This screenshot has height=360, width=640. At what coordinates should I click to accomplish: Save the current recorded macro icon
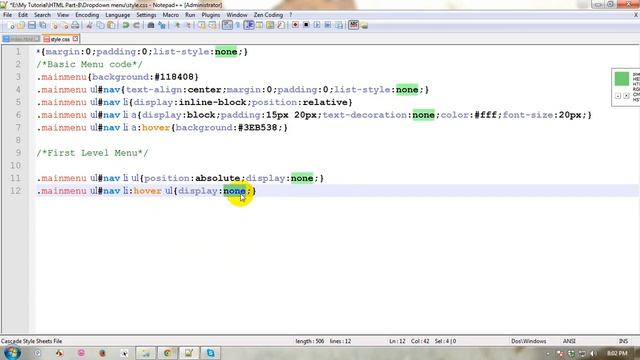(x=339, y=25)
